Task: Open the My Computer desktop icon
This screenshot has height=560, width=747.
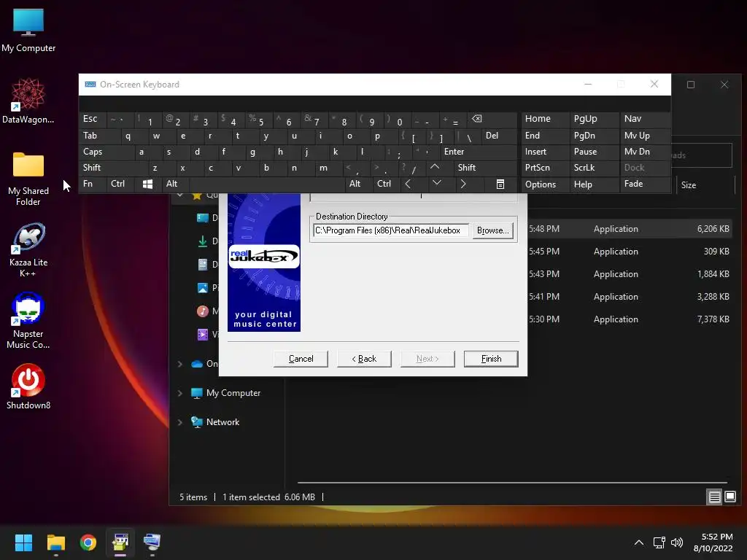Action: (x=28, y=30)
